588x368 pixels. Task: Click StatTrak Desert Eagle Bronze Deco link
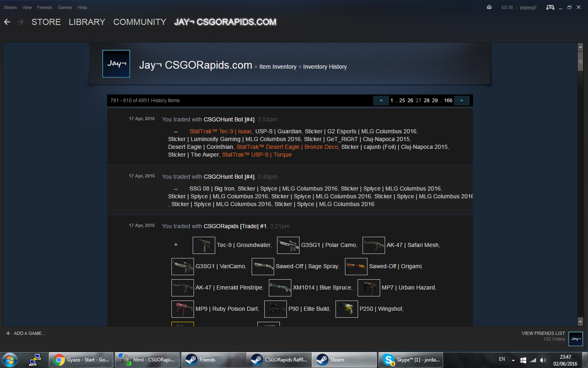287,147
